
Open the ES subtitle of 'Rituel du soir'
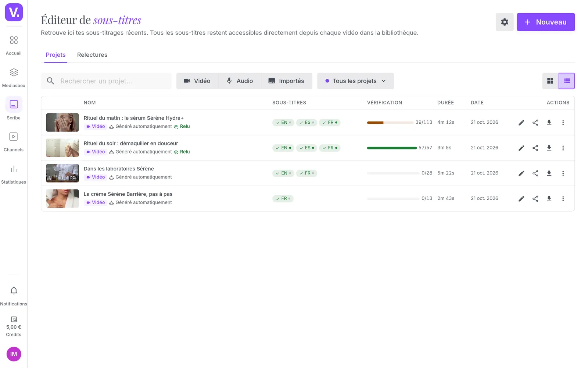tap(306, 148)
